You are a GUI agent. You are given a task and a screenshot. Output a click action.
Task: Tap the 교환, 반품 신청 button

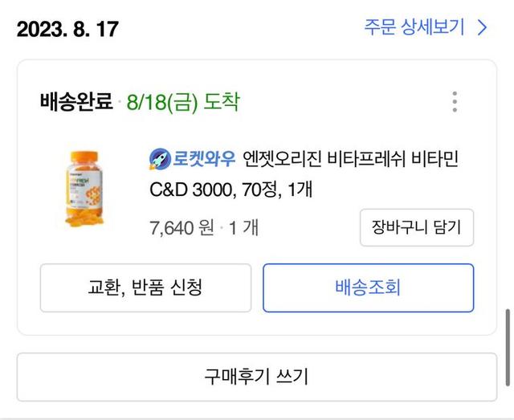[145, 287]
